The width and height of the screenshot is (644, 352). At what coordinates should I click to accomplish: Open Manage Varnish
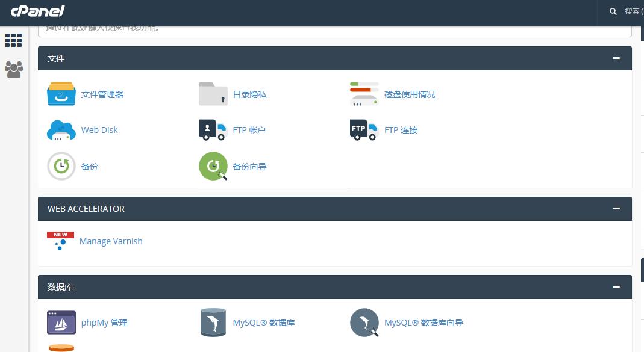pos(111,241)
